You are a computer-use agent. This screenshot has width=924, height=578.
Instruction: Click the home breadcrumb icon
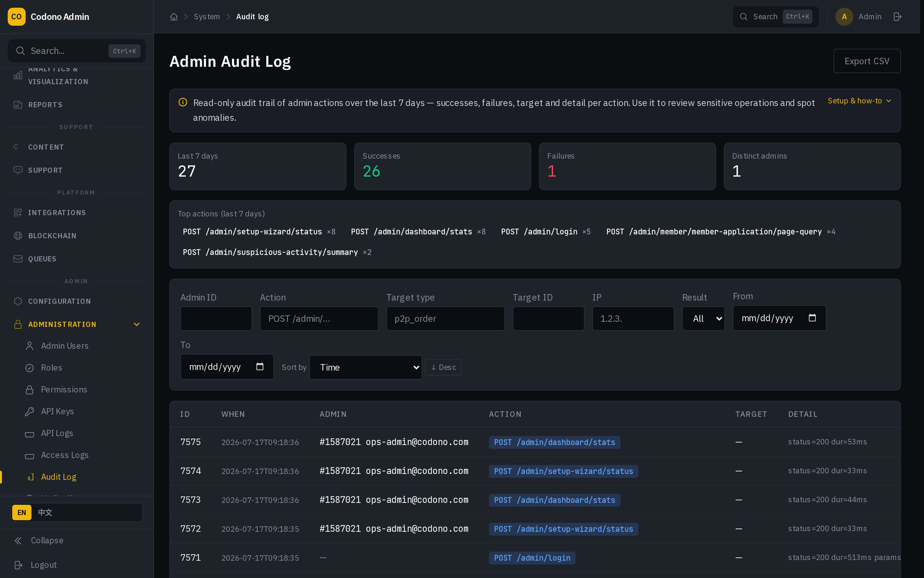(174, 17)
